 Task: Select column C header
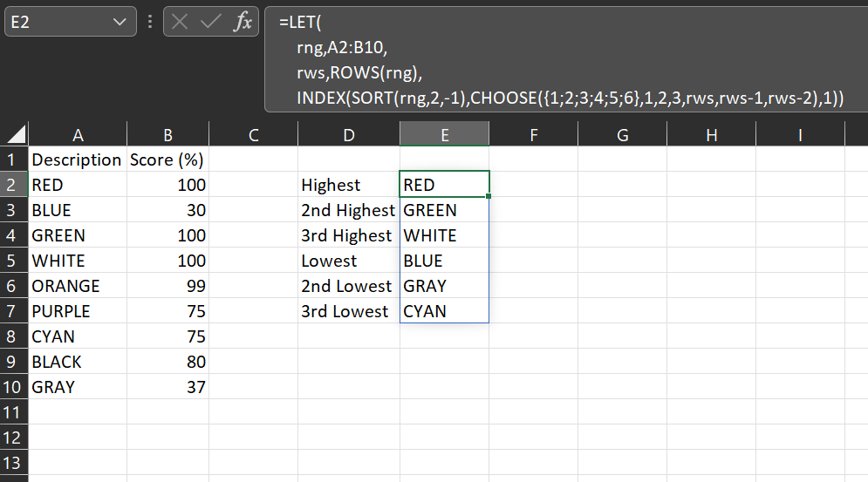point(254,134)
